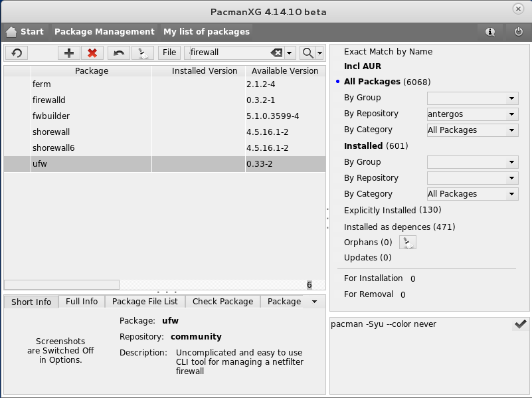The height and width of the screenshot is (398, 532).
Task: Open My list of packages
Action: [x=207, y=32]
